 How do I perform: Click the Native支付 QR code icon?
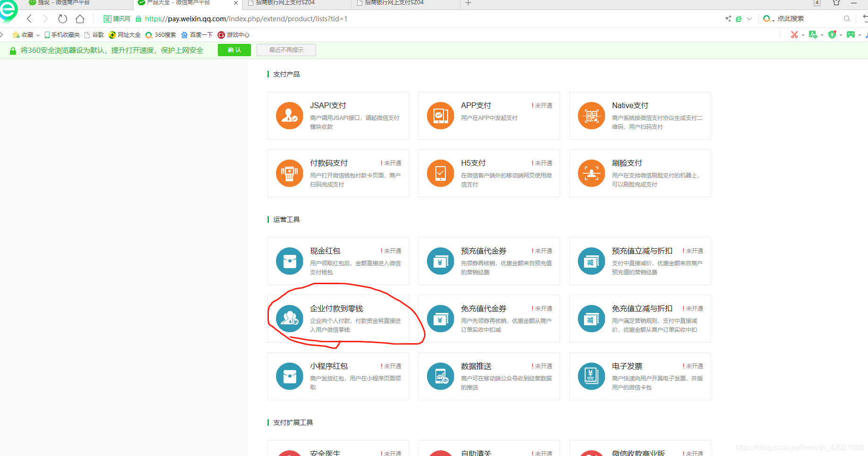[591, 116]
